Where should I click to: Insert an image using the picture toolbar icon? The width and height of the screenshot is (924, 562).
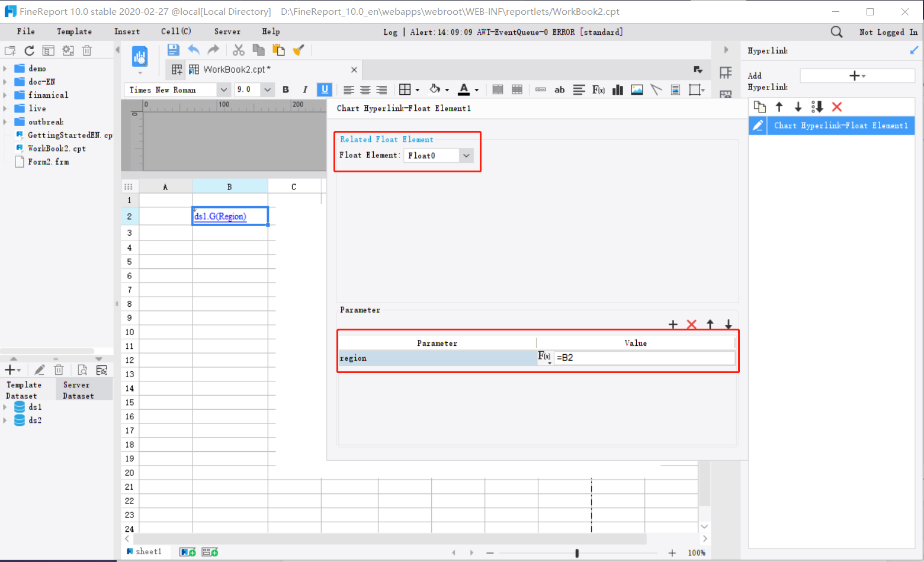[x=637, y=89]
